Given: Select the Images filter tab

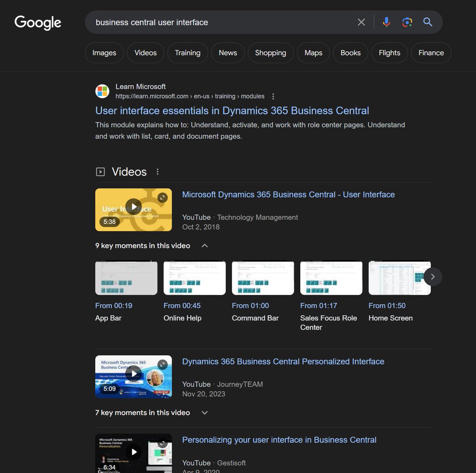Looking at the screenshot, I should tap(104, 53).
